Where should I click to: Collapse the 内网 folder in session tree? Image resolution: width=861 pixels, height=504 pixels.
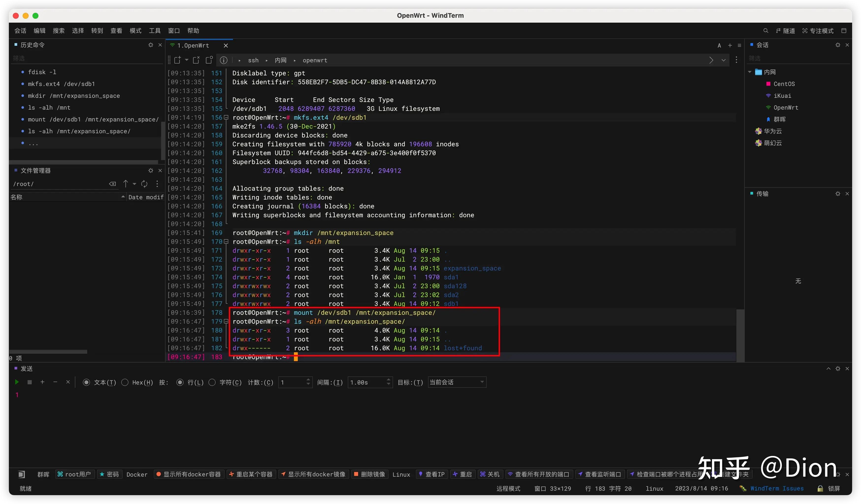750,72
